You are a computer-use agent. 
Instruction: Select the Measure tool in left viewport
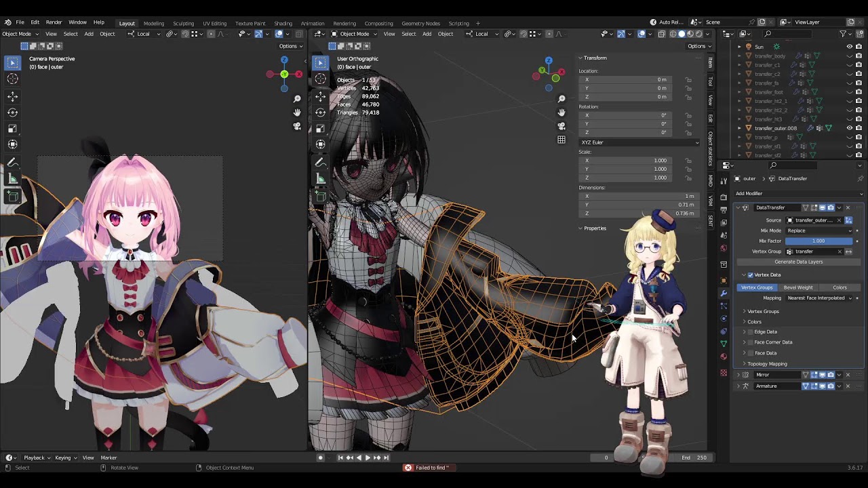[12, 178]
